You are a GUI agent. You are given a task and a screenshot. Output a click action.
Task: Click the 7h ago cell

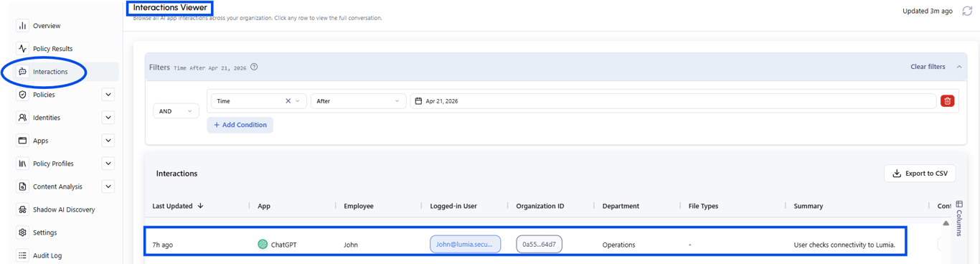162,245
